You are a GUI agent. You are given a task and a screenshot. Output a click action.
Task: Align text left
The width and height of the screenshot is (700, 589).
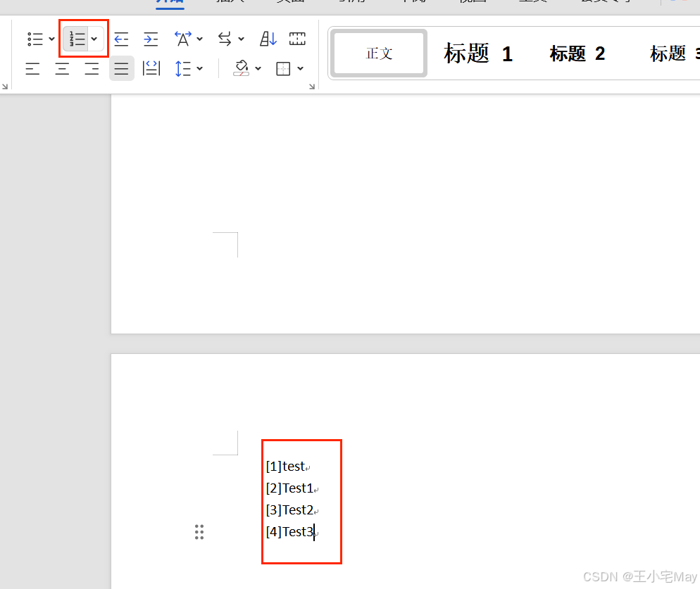pos(32,69)
